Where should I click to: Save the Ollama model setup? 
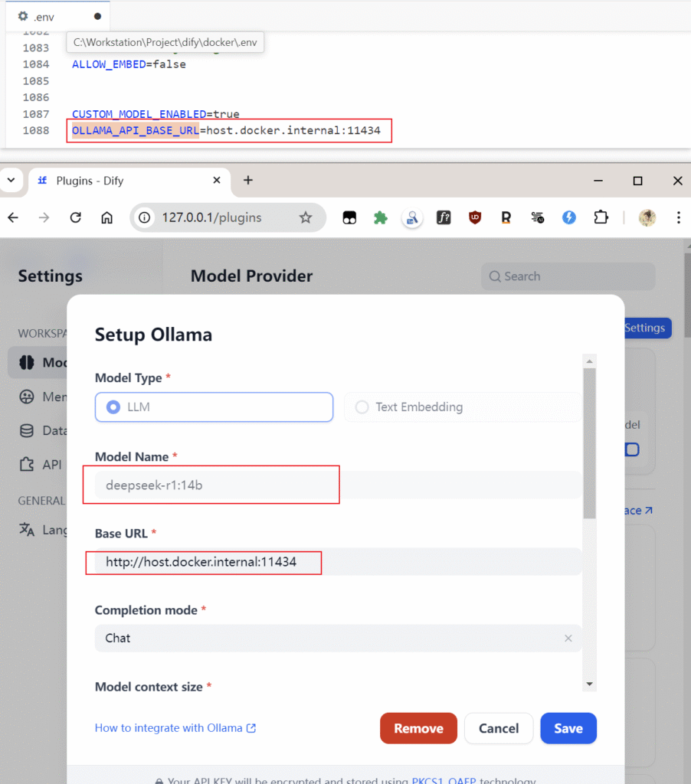click(x=568, y=728)
